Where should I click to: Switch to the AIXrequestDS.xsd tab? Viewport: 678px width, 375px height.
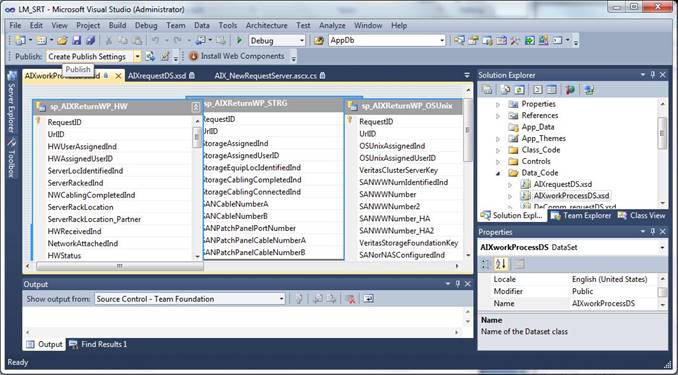[161, 76]
